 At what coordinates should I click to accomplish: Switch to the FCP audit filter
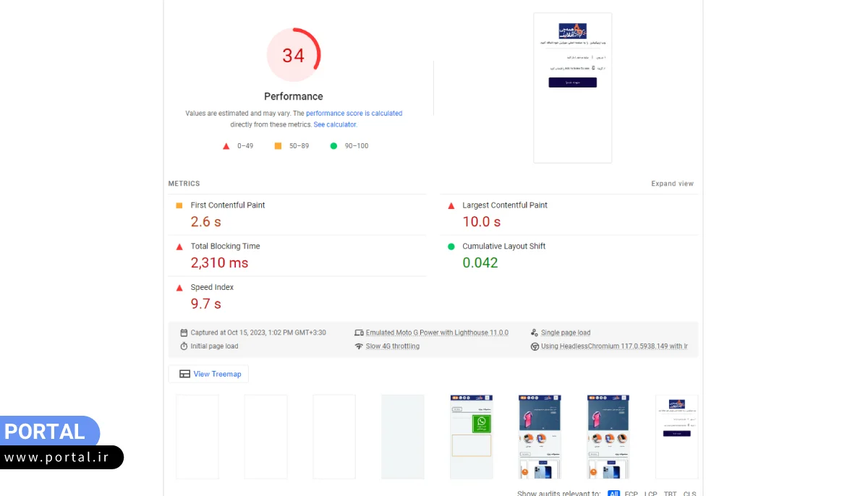click(x=630, y=494)
